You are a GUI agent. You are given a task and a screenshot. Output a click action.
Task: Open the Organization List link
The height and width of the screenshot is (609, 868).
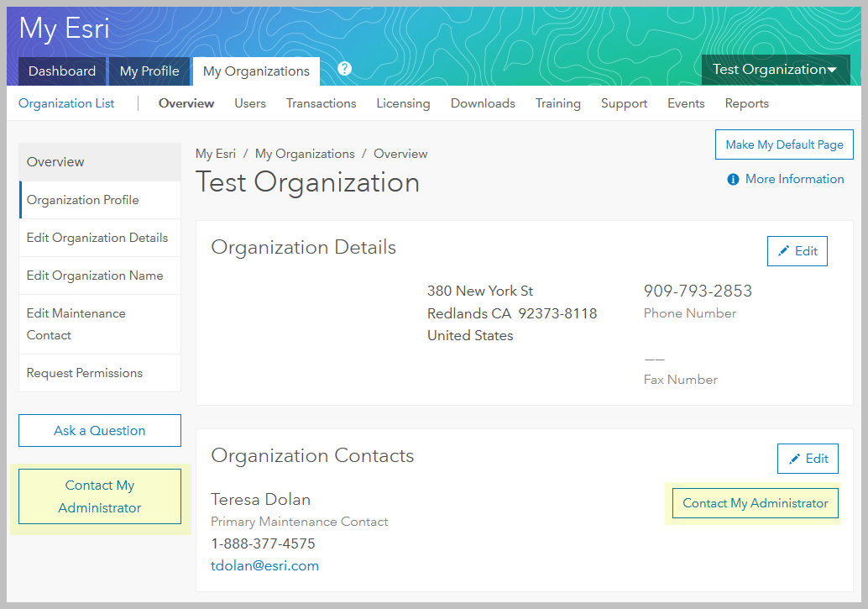click(x=66, y=103)
